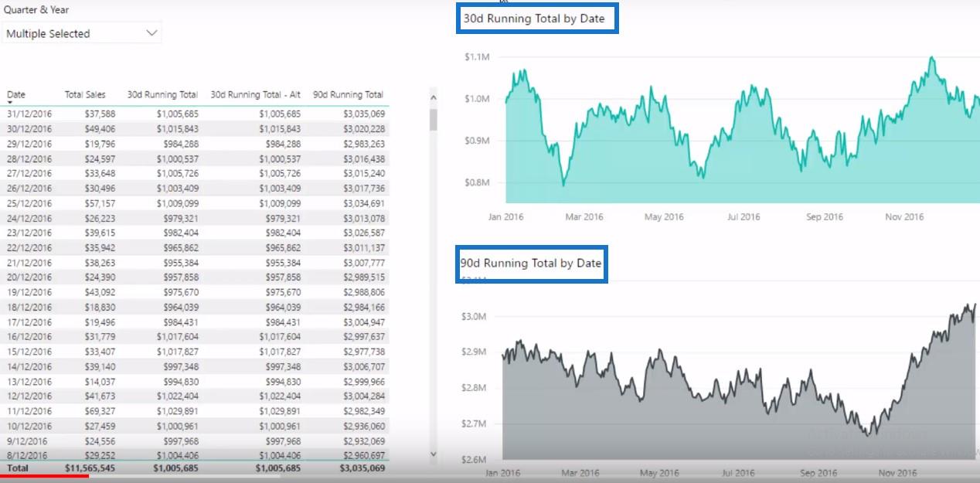Click Total Sales value $37,588
This screenshot has height=483, width=980.
pos(100,114)
